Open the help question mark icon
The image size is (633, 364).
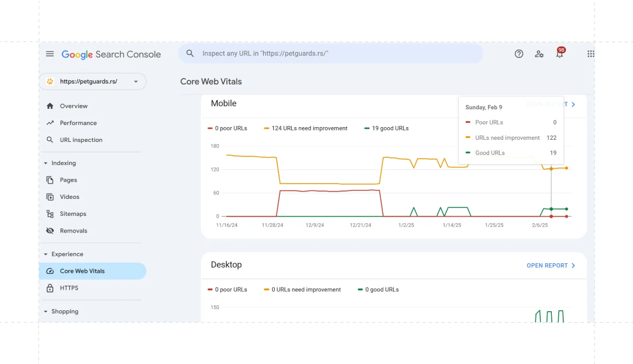point(519,54)
